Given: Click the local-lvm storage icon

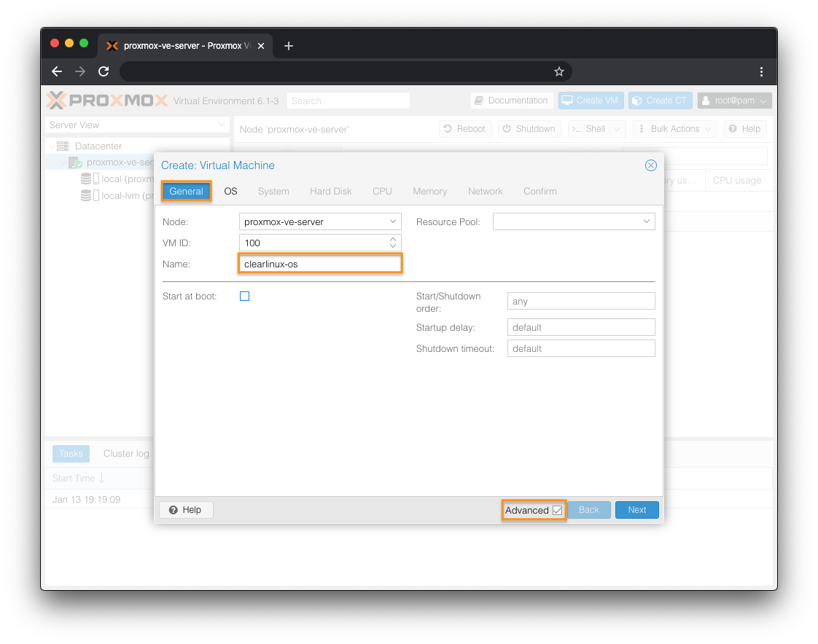Looking at the screenshot, I should (90, 195).
